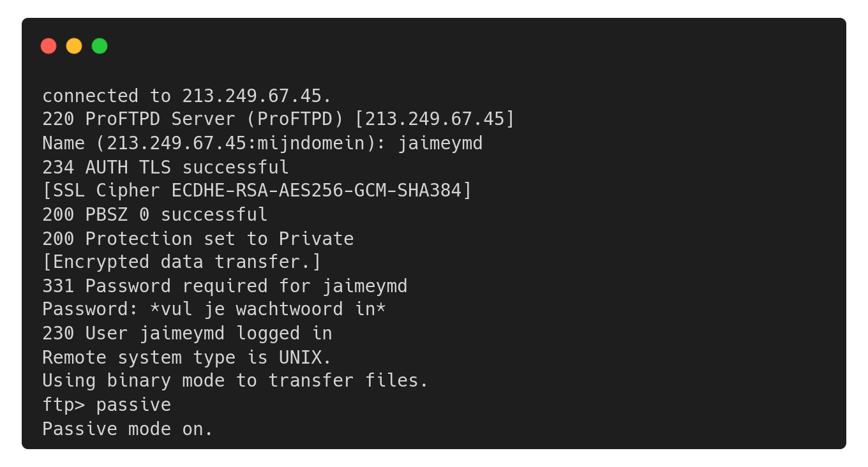868x467 pixels.
Task: Click the '[Encrypted data transfer.]' message
Action: tap(182, 262)
